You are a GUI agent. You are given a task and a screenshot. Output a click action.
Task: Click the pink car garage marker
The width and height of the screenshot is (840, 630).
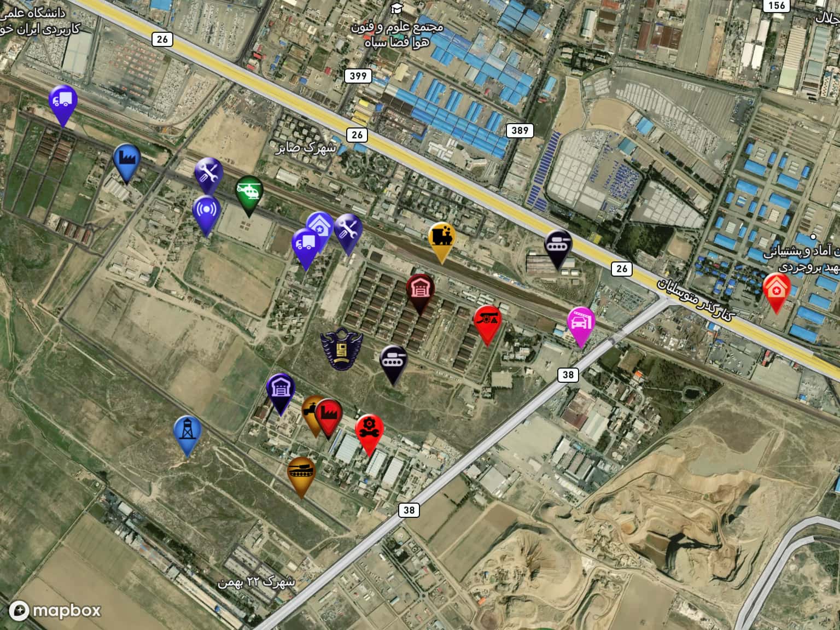point(581,326)
